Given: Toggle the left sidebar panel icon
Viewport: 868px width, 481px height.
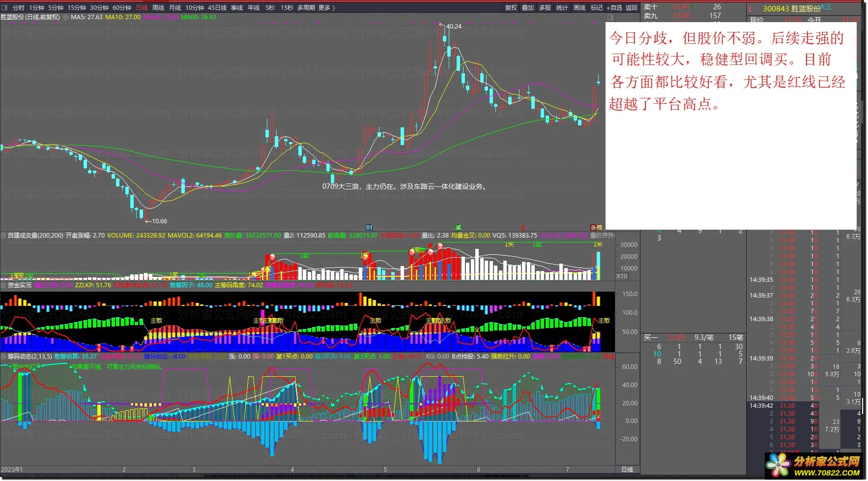Looking at the screenshot, I should click(5, 8).
